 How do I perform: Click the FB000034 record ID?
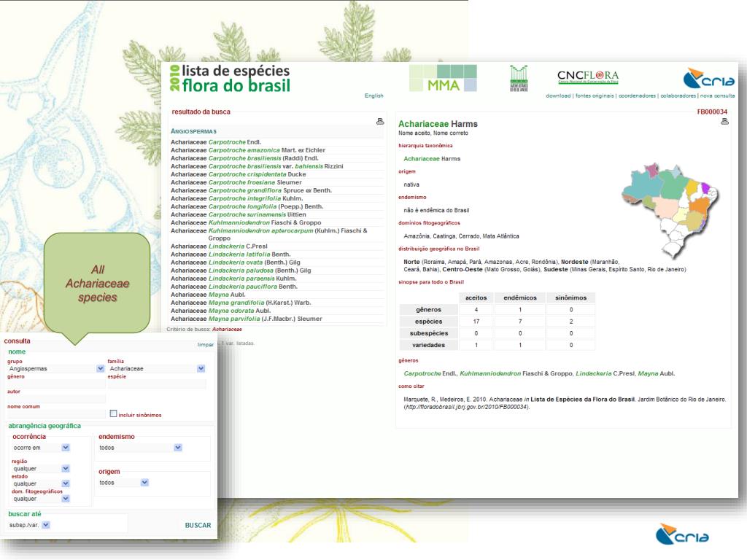click(712, 112)
